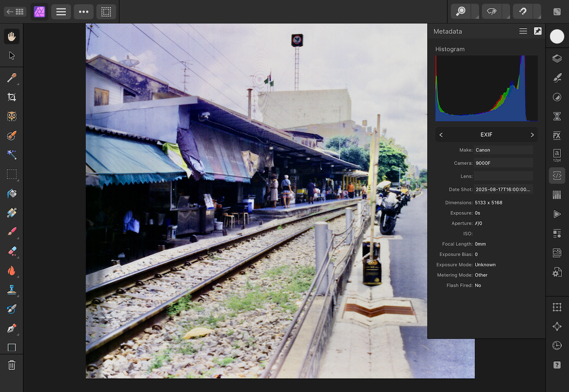The width and height of the screenshot is (569, 392).
Task: Open the Metadata panel hamburger menu
Action: [523, 31]
